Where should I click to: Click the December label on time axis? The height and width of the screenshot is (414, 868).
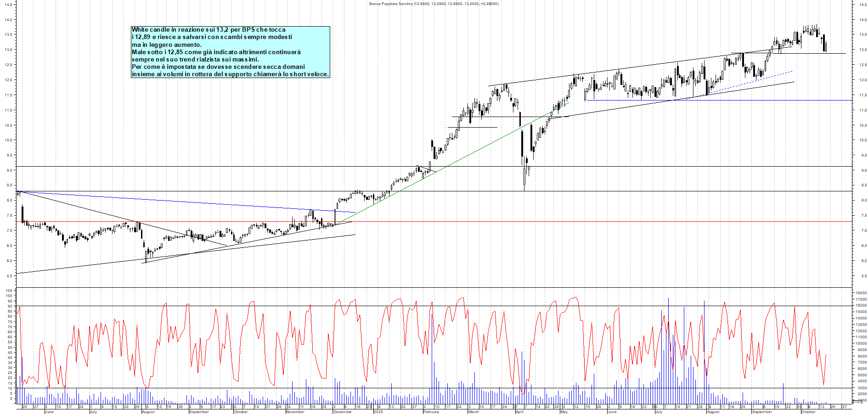[x=342, y=412]
